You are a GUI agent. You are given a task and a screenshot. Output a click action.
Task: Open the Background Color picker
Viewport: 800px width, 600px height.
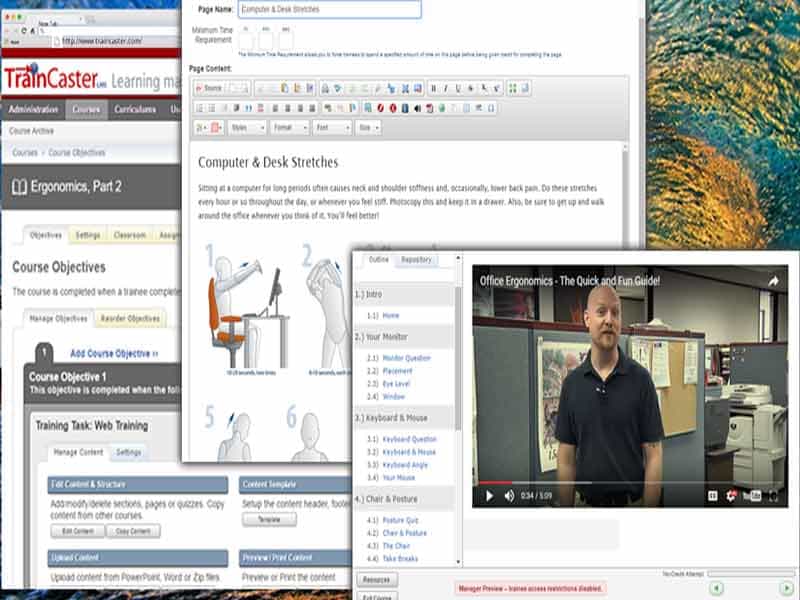pyautogui.click(x=216, y=128)
